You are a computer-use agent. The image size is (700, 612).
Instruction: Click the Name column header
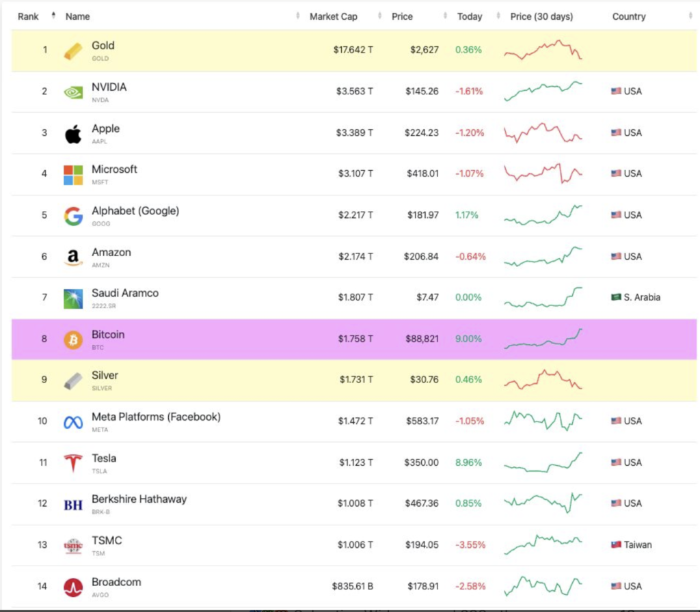click(78, 16)
